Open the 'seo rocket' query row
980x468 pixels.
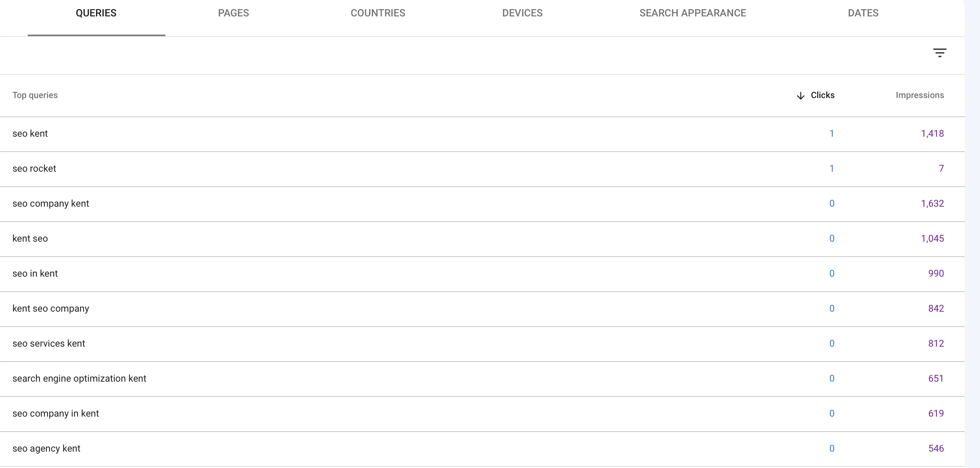482,169
